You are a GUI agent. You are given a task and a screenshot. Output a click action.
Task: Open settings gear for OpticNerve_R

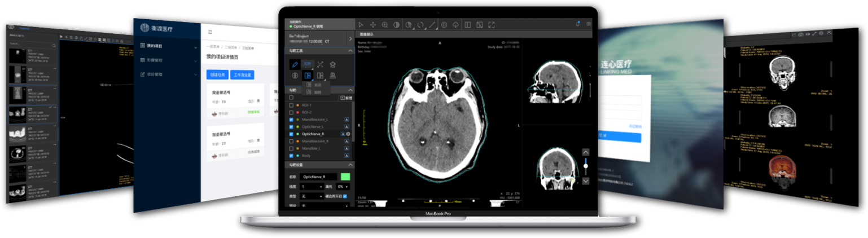pyautogui.click(x=348, y=134)
